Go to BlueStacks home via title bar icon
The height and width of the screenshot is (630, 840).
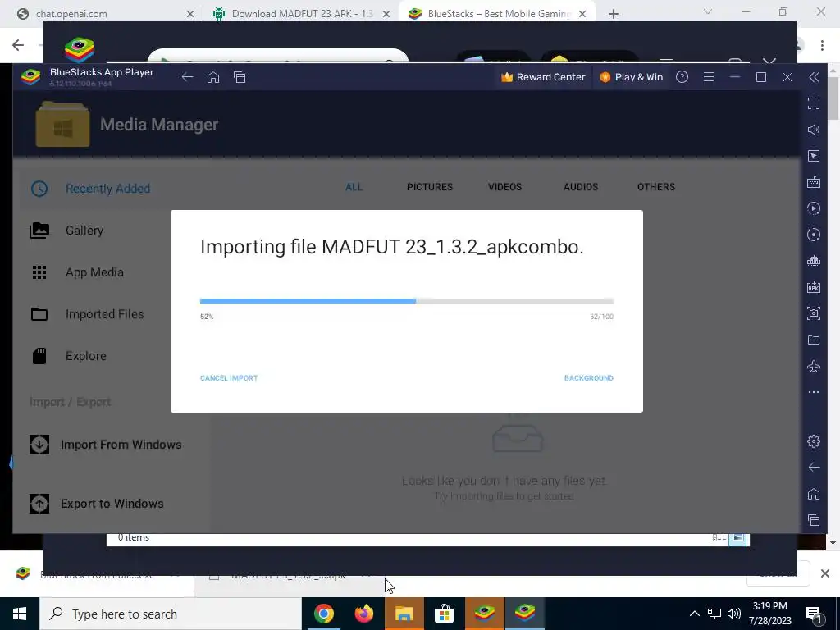[213, 77]
